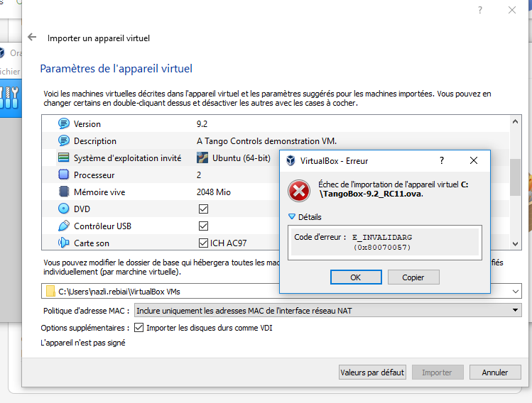This screenshot has height=403, width=532.
Task: Click the VirtualBox Manager title bar icon
Action: (1, 53)
